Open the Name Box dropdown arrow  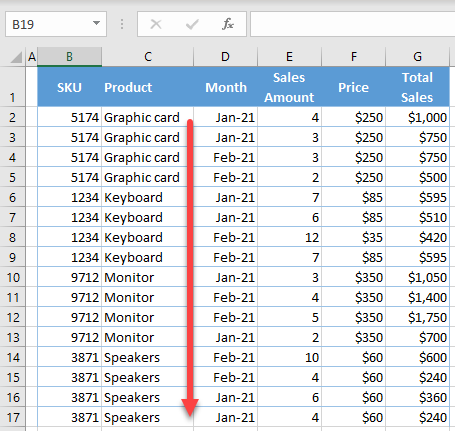[x=96, y=23]
